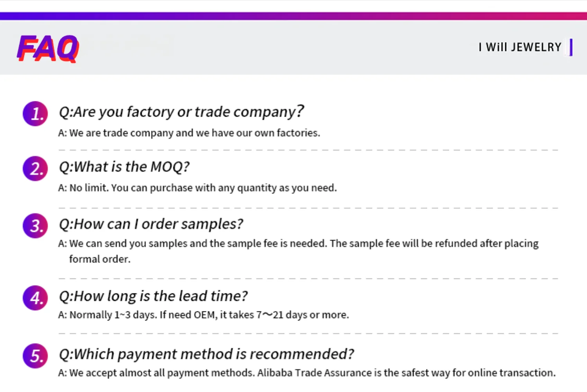Viewport: 587px width, 392px height.
Task: Click the 'No limit' MOQ answer text
Action: click(197, 188)
